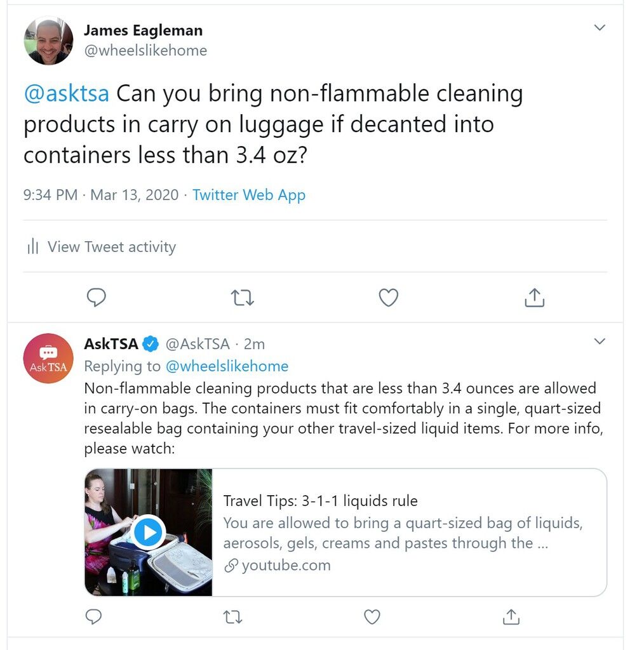Expand options chevron on AskTSA reply
This screenshot has height=650, width=644.
[x=600, y=341]
